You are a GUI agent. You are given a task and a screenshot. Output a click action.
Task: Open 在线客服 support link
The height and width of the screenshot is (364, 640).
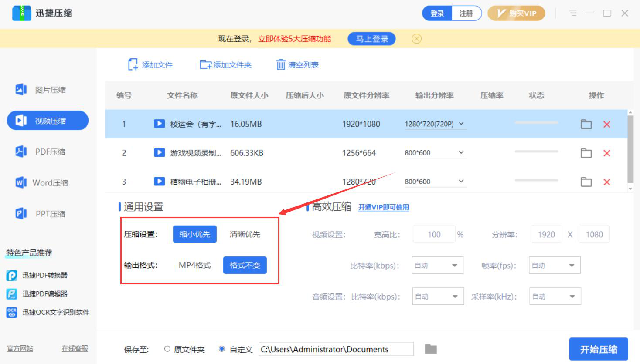coord(75,348)
